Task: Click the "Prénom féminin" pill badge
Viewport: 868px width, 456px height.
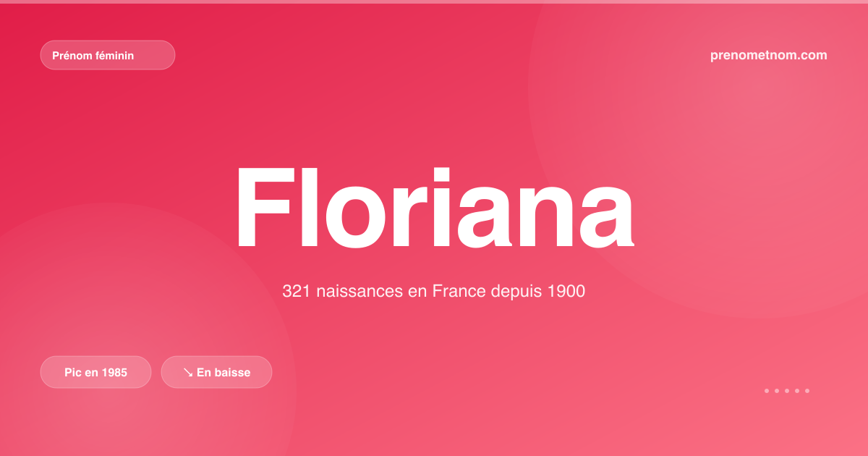Action: click(x=108, y=55)
